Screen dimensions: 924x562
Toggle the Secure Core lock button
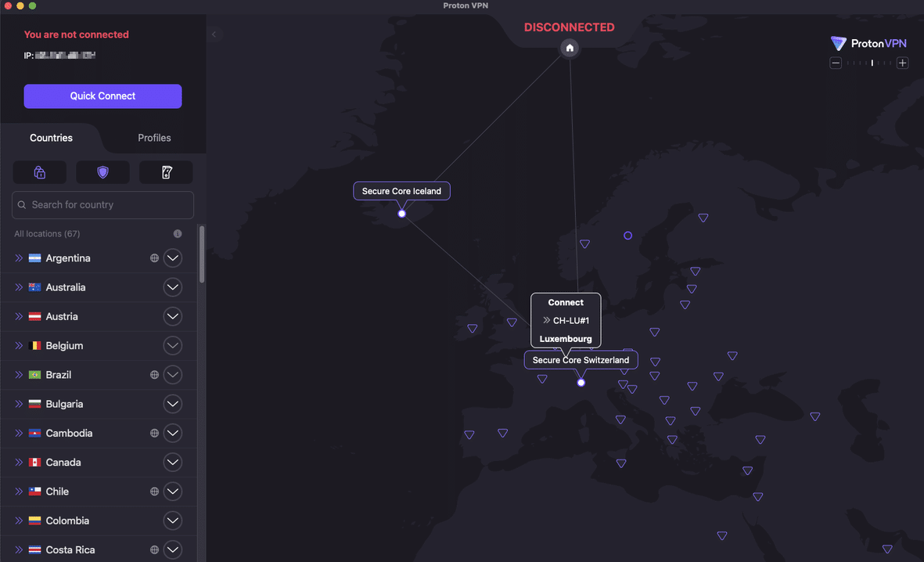pos(40,172)
